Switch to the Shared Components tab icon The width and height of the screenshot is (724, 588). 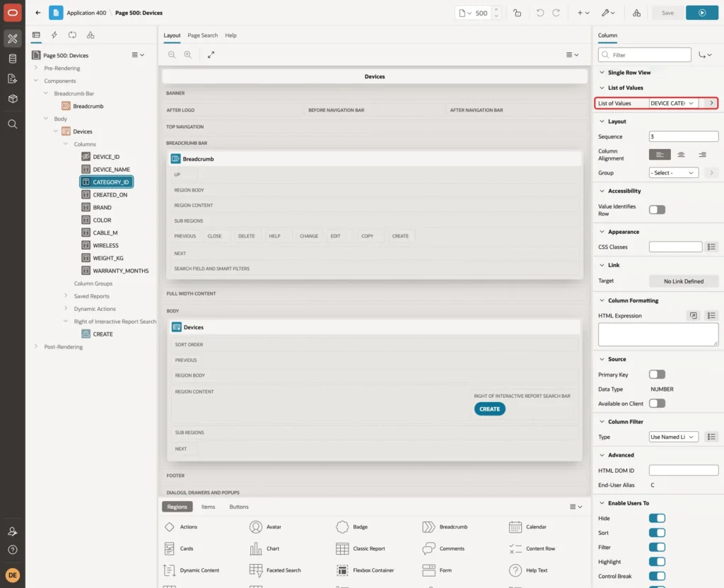[x=90, y=35]
